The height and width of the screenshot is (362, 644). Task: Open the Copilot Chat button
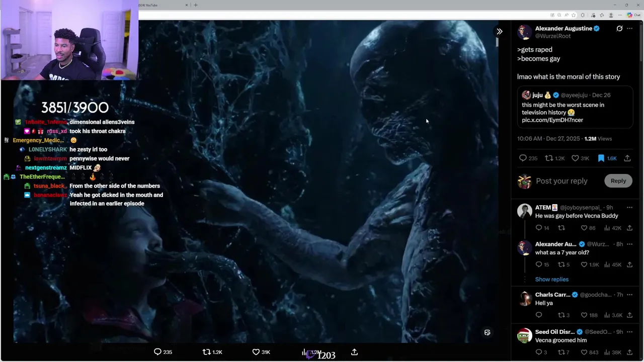pyautogui.click(x=633, y=15)
